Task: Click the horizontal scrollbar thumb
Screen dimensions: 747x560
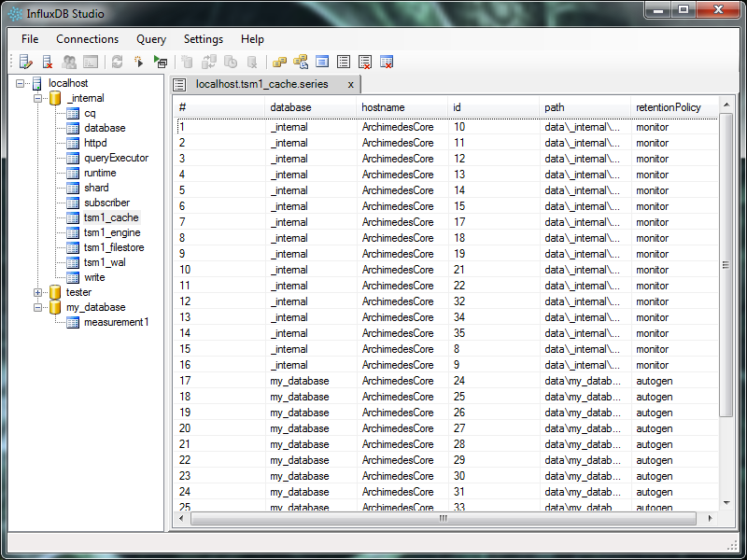Action: (443, 518)
